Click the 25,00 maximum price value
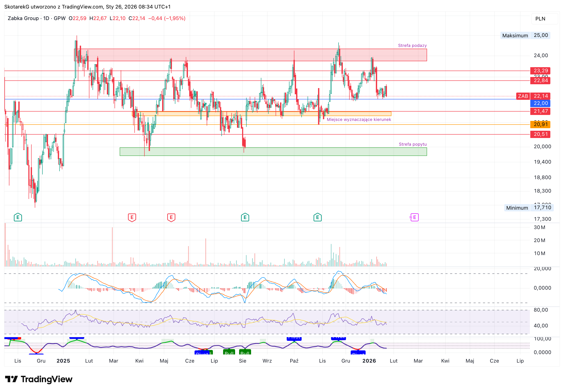 tap(540, 35)
